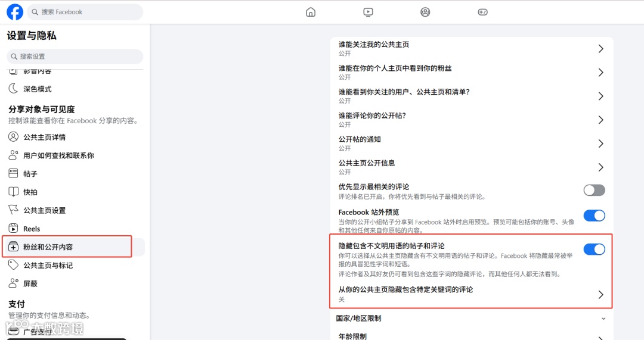This screenshot has width=644, height=340.
Task: Click the 公共主页公开信息 setting title
Action: 367,163
